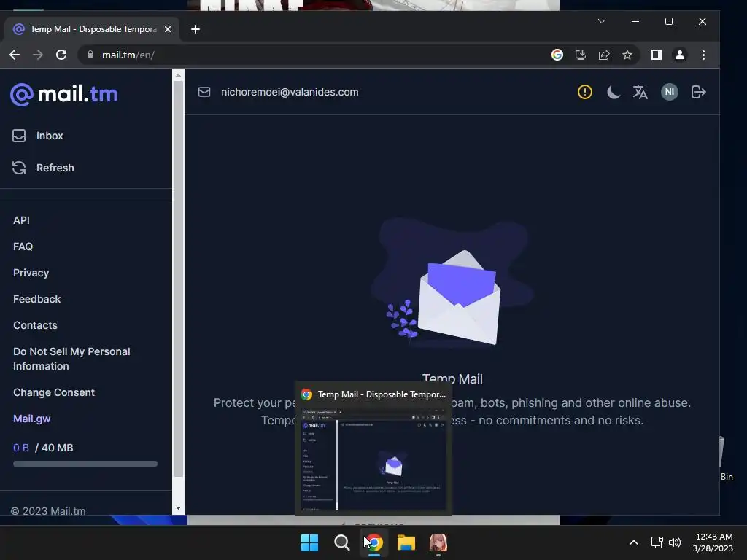This screenshot has height=560, width=747.
Task: Open the NI account avatar menu
Action: [670, 92]
